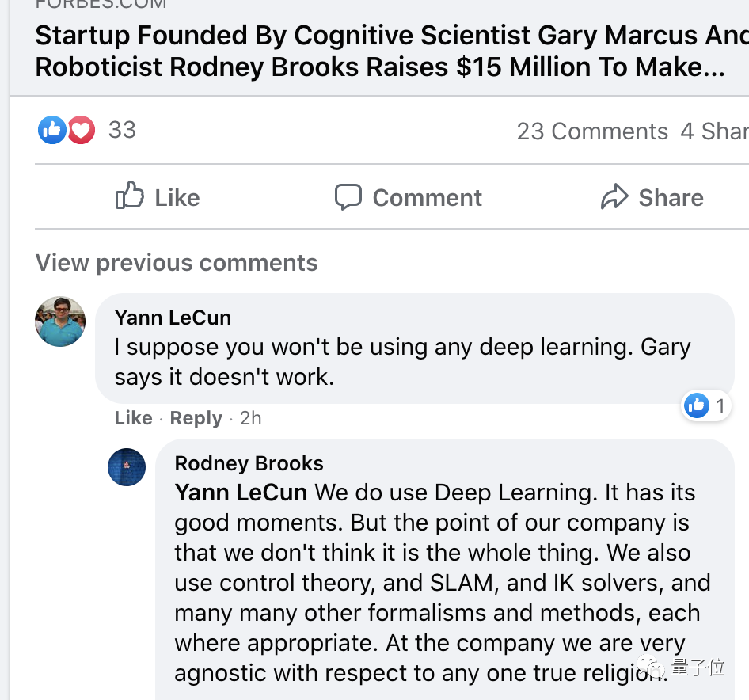Click the red heart reaction icon
The height and width of the screenshot is (700, 749).
coord(81,130)
